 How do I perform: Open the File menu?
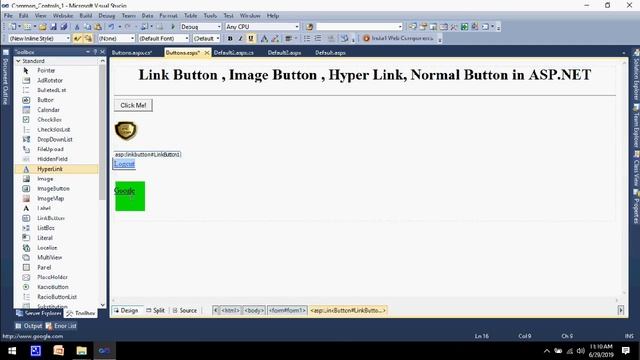8,16
